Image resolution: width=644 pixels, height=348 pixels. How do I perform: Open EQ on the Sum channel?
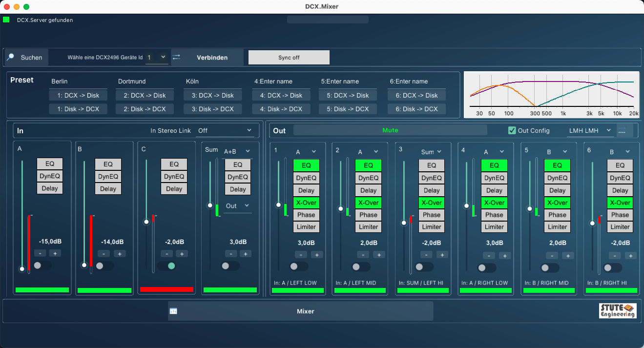(x=238, y=164)
